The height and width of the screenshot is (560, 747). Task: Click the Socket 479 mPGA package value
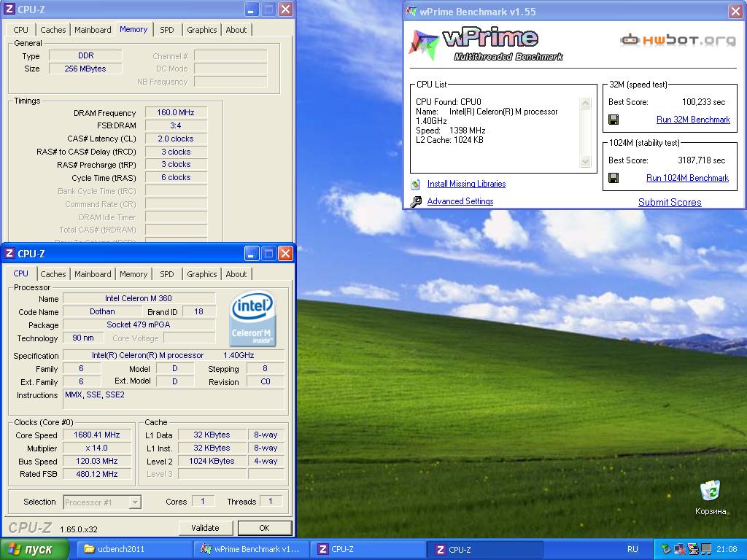(x=139, y=324)
